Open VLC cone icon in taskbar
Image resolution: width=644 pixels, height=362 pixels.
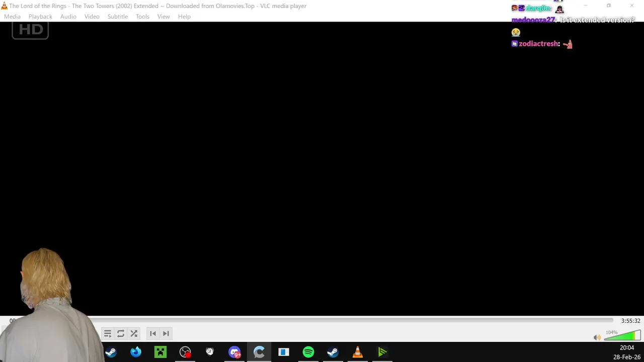pyautogui.click(x=358, y=352)
